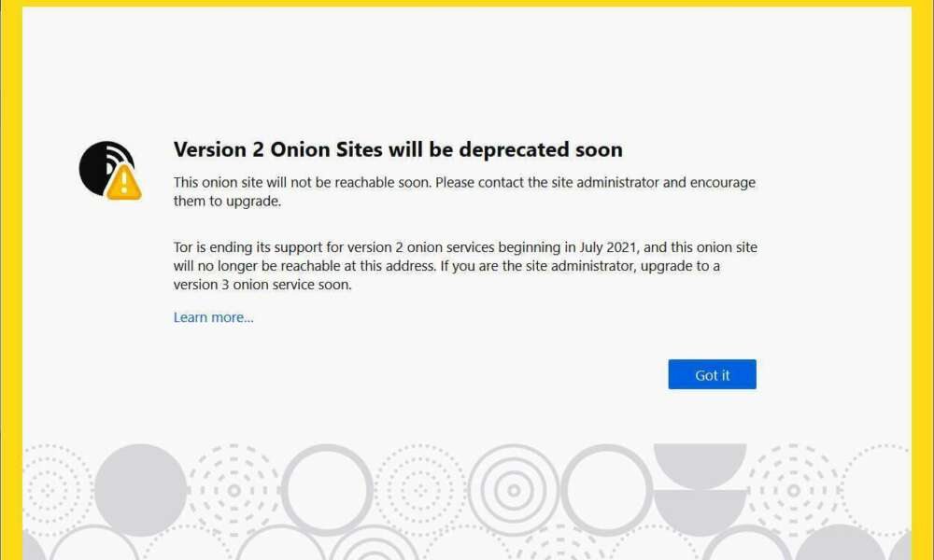934x560 pixels.
Task: Click paragraph starting 'Tor is ending its support'
Action: click(465, 265)
